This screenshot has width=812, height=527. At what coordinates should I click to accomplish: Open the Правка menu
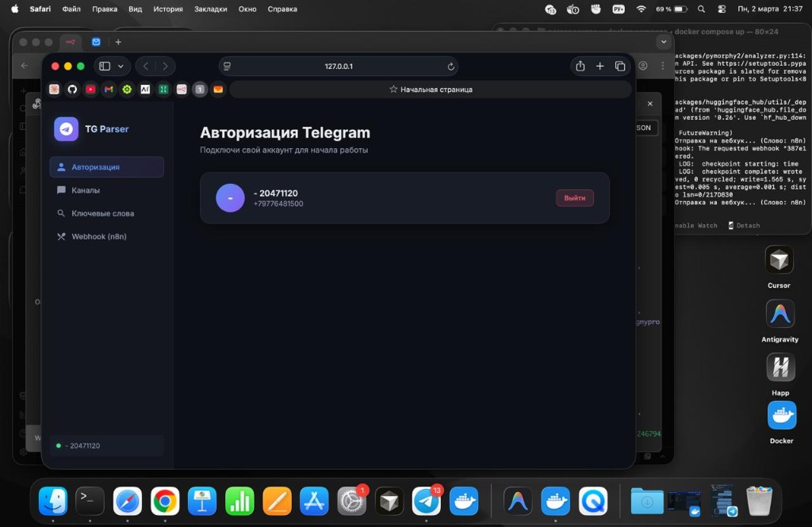click(x=105, y=9)
